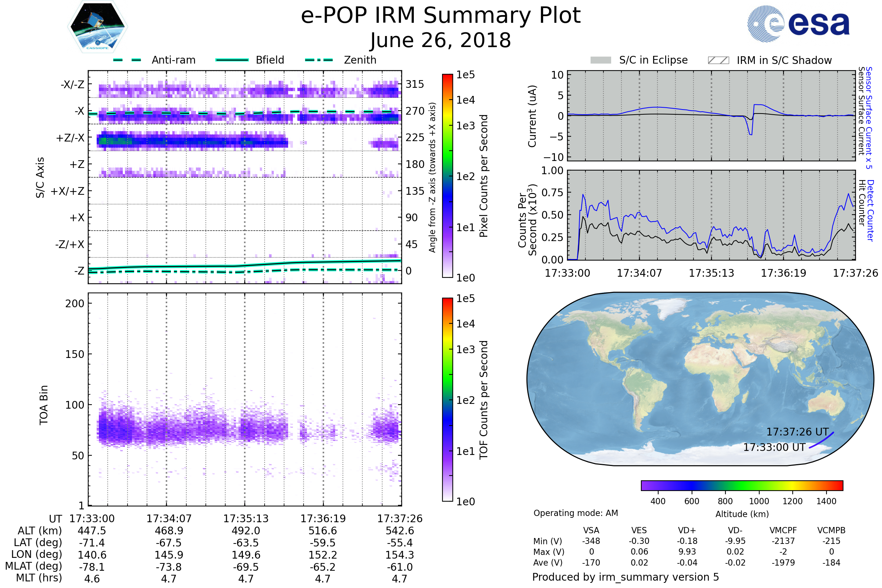Viewport: 882px width, 588px height.
Task: Click the Produced by irm_summary version text
Action: click(x=625, y=577)
